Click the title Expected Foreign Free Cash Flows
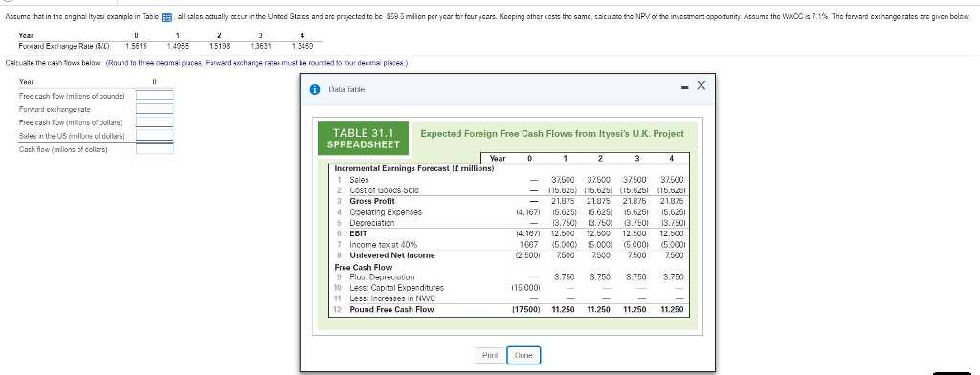Viewport: 980px width, 375px height. pos(552,133)
